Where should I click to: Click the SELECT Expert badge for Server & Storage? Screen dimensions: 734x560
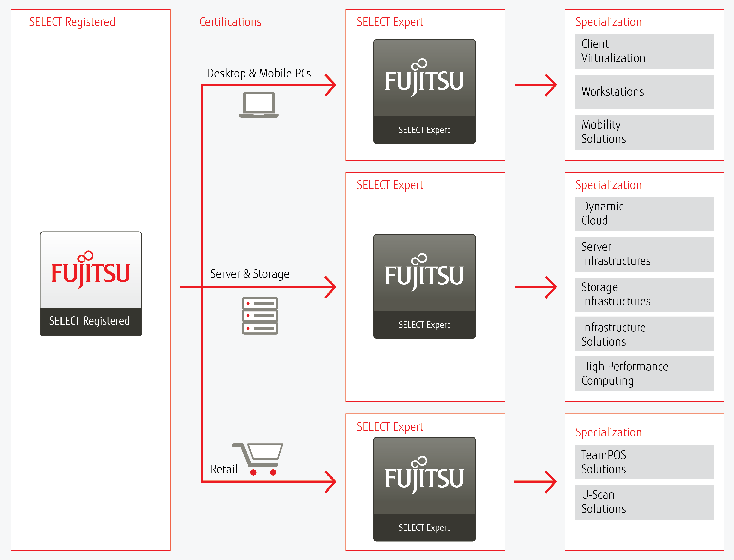(x=424, y=286)
